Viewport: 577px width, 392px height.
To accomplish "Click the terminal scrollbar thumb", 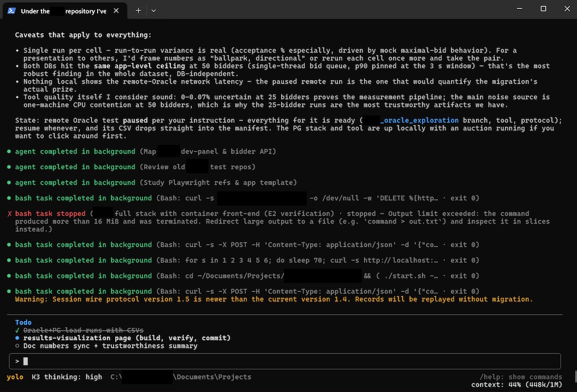I will pos(575,377).
